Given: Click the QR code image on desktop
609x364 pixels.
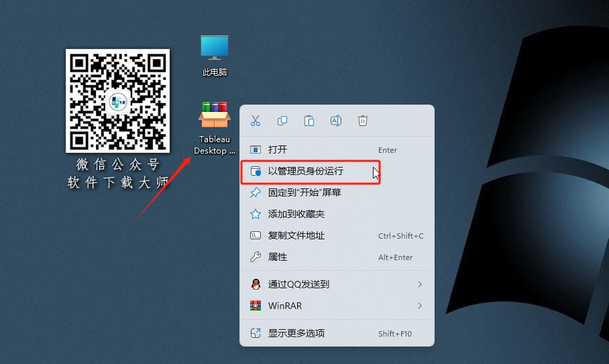Looking at the screenshot, I should tap(117, 101).
